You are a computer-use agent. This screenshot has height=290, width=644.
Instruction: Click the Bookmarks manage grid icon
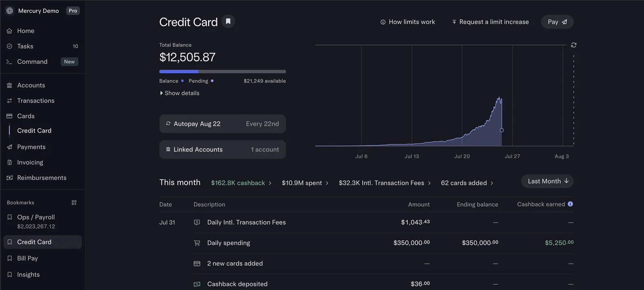click(x=74, y=203)
